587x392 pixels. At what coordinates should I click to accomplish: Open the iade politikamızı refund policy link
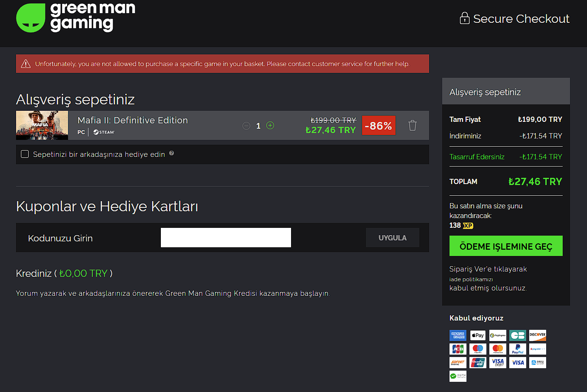pos(471,279)
